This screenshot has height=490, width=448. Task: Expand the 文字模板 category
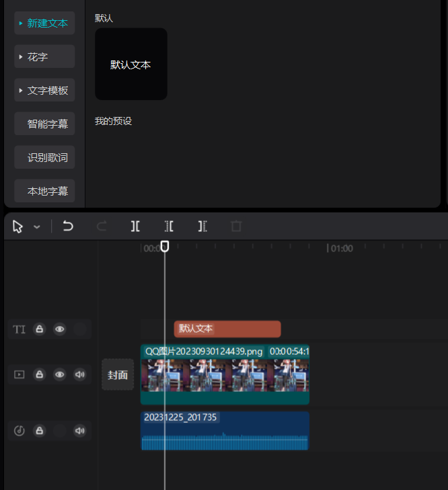pos(44,90)
